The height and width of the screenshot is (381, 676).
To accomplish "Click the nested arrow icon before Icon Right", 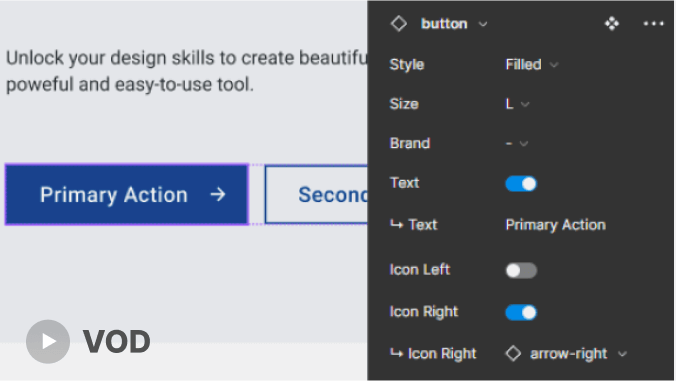I will point(396,353).
